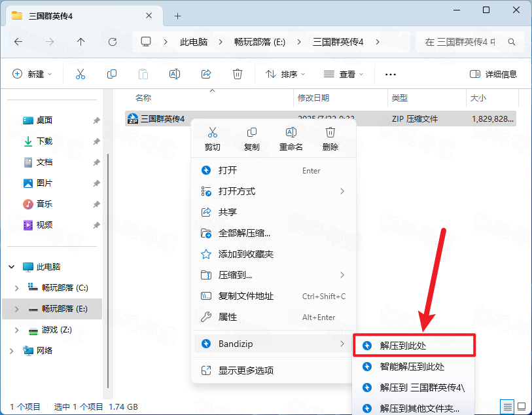This screenshot has height=415, width=532.
Task: Select 复制 in the context menu
Action: tap(252, 139)
